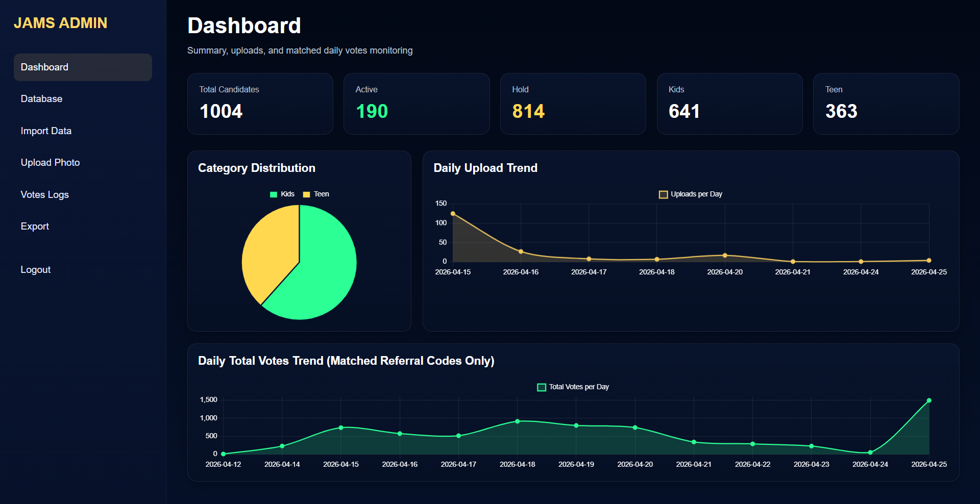Click the Active count card

416,104
